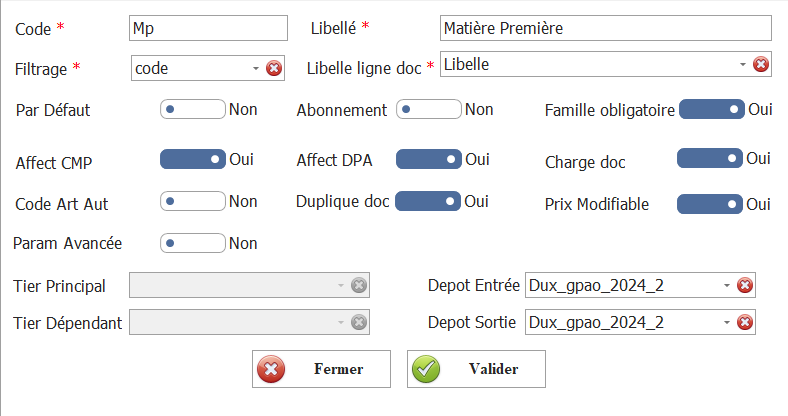Image resolution: width=788 pixels, height=416 pixels.
Task: Turn off the Affect CMP switch
Action: click(193, 159)
